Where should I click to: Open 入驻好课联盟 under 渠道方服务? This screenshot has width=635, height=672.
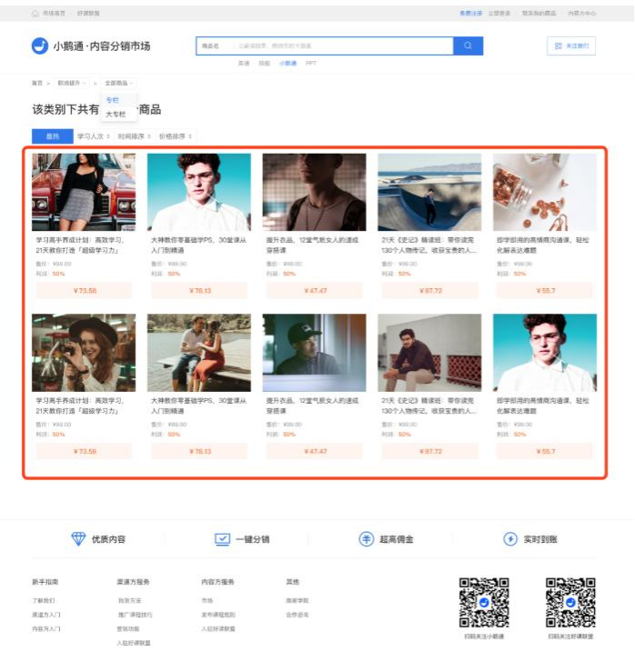pyautogui.click(x=134, y=643)
